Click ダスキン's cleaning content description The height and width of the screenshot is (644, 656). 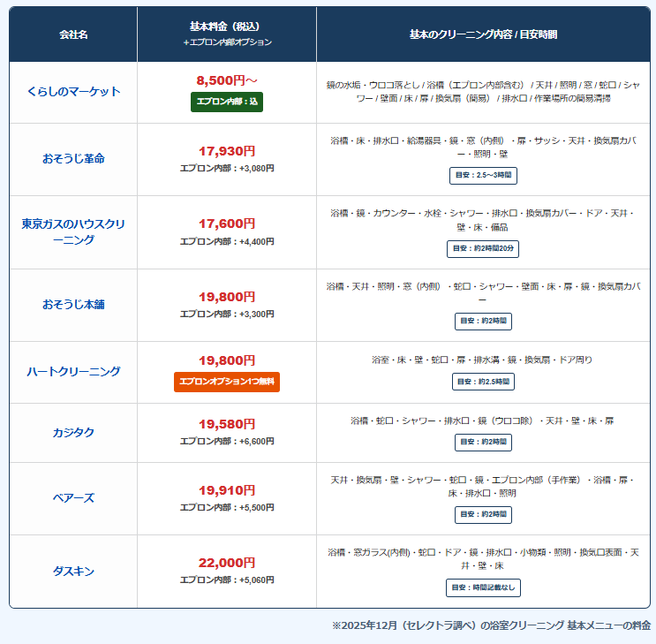click(483, 559)
